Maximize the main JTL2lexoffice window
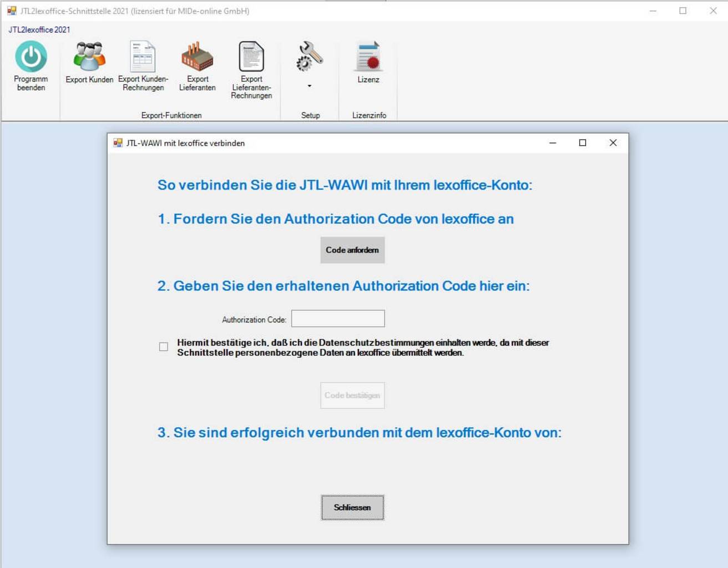 pos(683,11)
